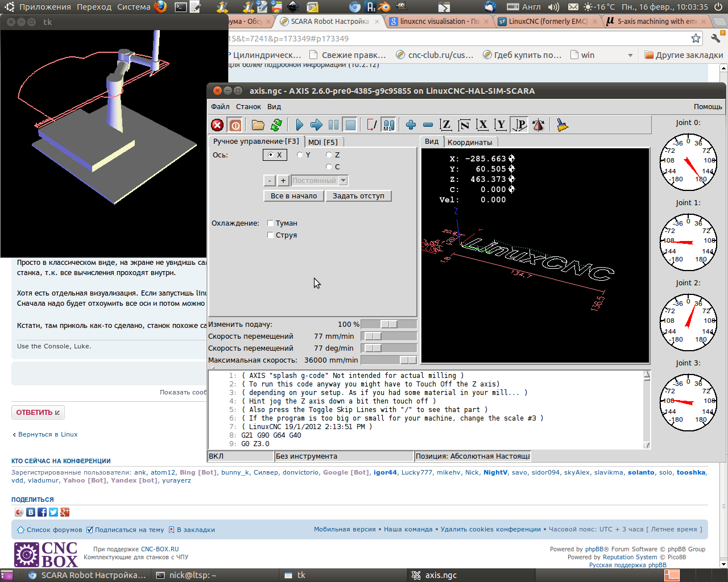Image resolution: width=728 pixels, height=582 pixels.
Task: Switch to the MDI [F5] tab
Action: pos(323,142)
